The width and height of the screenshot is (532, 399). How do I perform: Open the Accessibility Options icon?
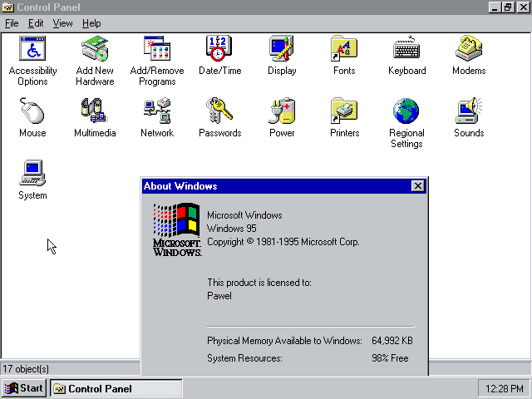click(x=32, y=48)
